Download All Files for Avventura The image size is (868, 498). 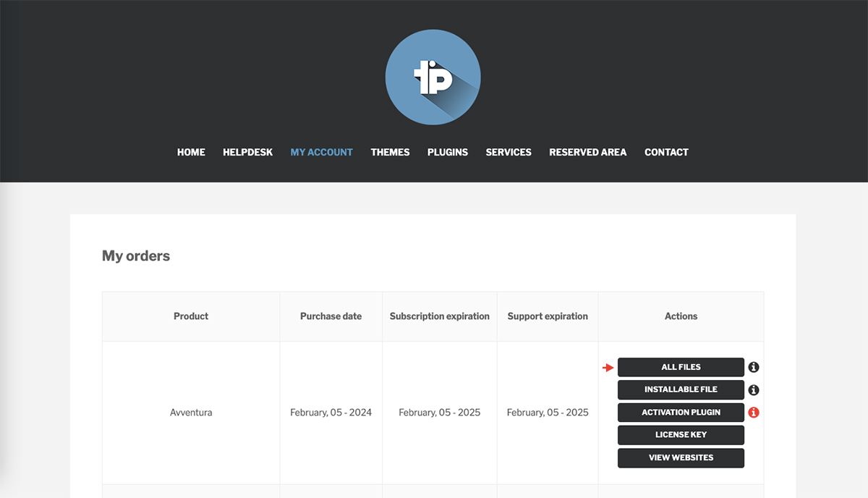[681, 367]
